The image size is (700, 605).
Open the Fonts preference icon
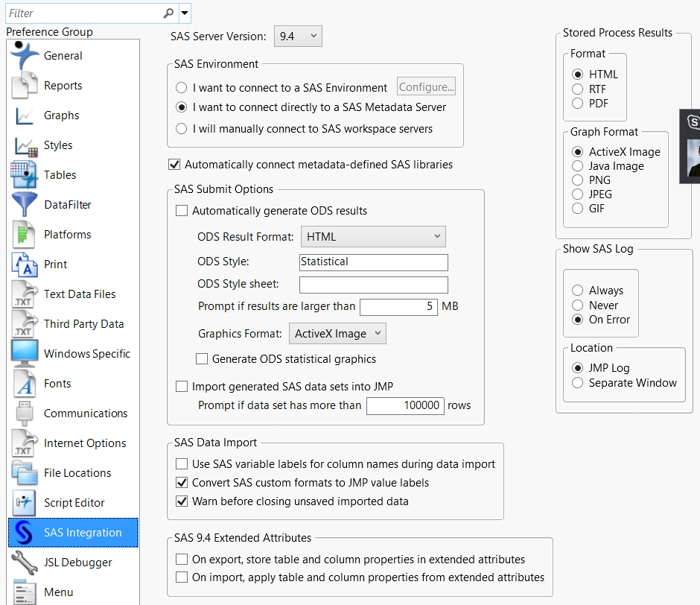point(25,384)
